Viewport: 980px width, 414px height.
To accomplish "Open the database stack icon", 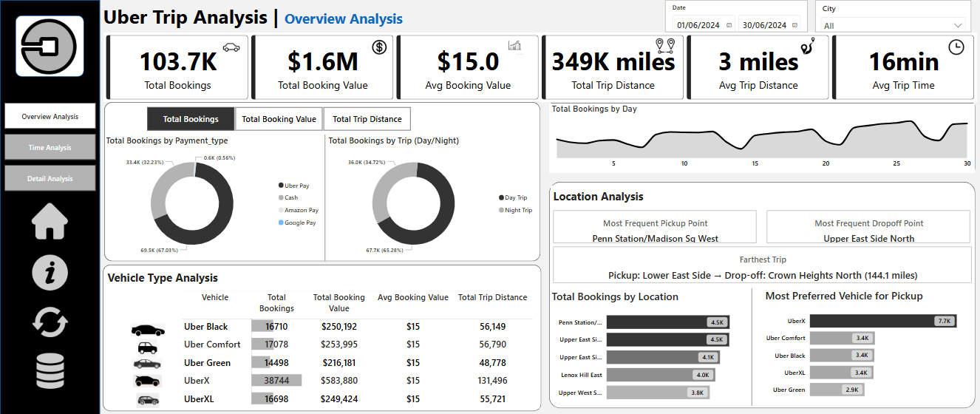I will (x=50, y=372).
